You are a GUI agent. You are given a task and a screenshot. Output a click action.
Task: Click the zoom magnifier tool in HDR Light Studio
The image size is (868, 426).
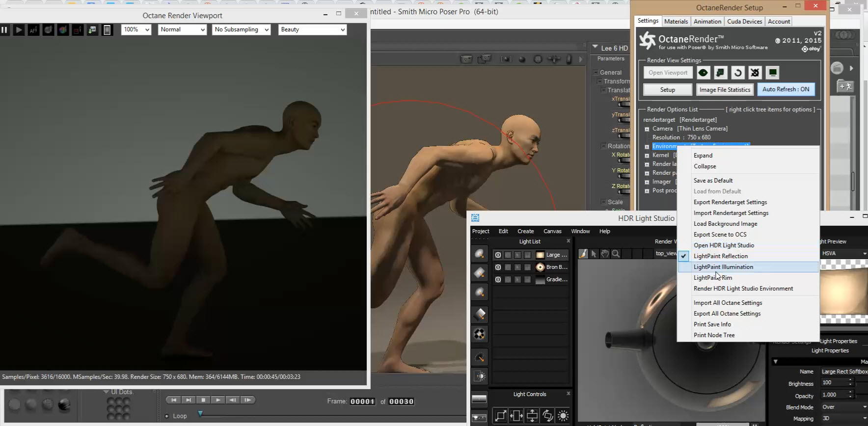click(x=616, y=254)
